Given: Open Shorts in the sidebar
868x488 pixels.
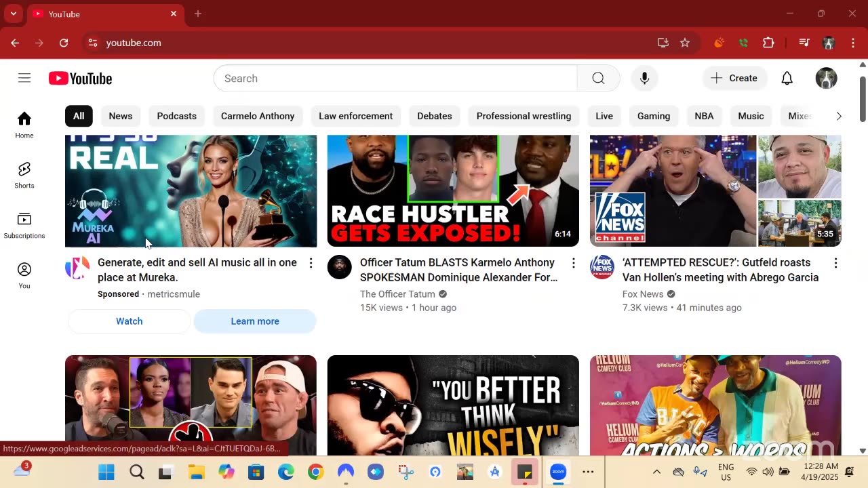Looking at the screenshot, I should [x=24, y=176].
